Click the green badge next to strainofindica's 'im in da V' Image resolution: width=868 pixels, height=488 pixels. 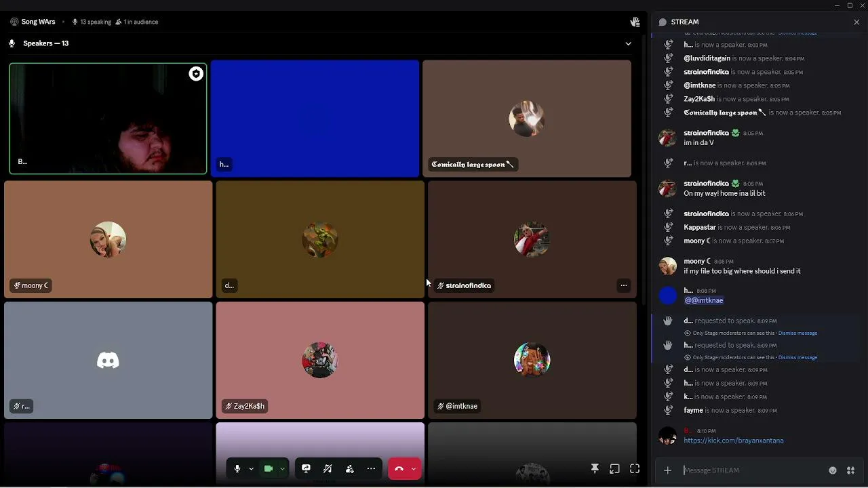(736, 133)
